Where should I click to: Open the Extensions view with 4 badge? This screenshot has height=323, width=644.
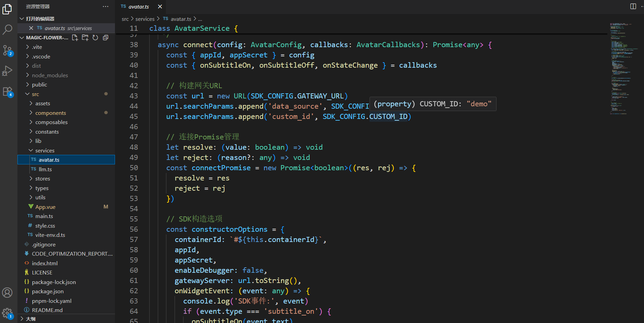(x=7, y=92)
